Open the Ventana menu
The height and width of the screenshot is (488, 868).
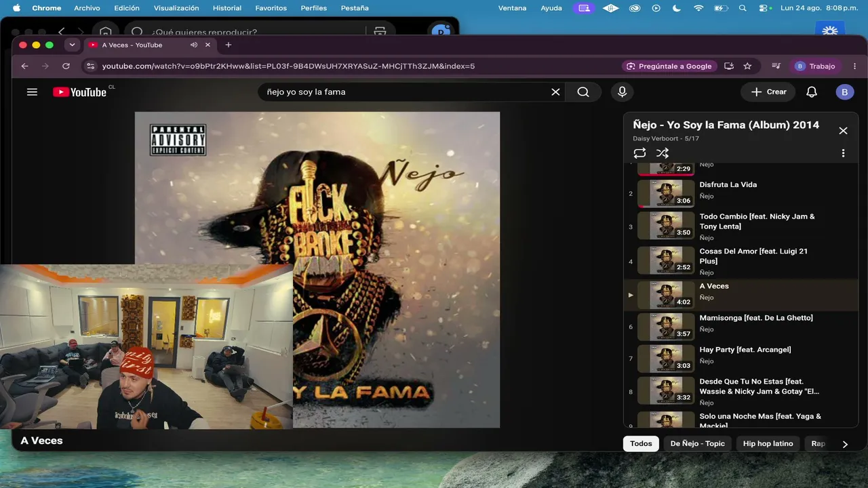[x=512, y=8]
